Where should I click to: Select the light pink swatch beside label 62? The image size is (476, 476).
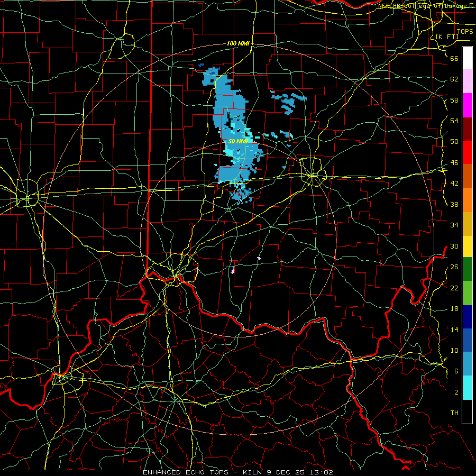click(467, 81)
